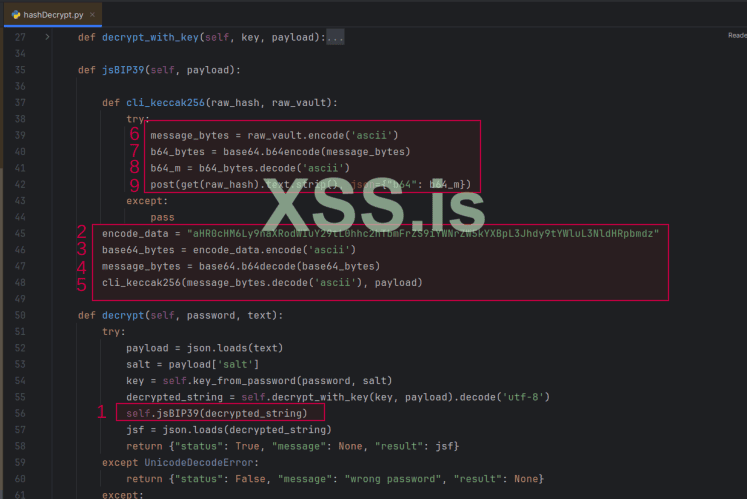Image resolution: width=747 pixels, height=499 pixels.
Task: Click "salt = payload['salt']" line
Action: click(192, 365)
